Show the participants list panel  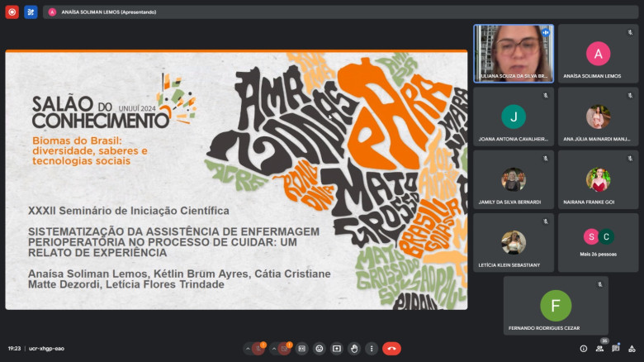[599, 349]
